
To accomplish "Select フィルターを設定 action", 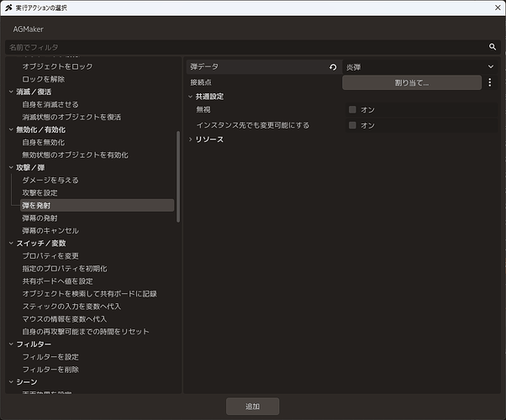I will click(50, 357).
